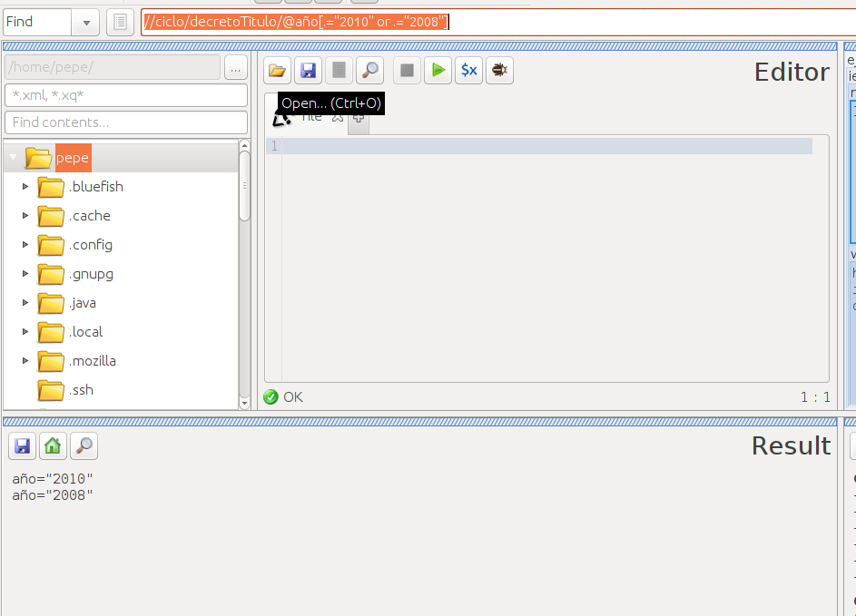Open the Find mode dropdown
The width and height of the screenshot is (856, 616).
(85, 23)
